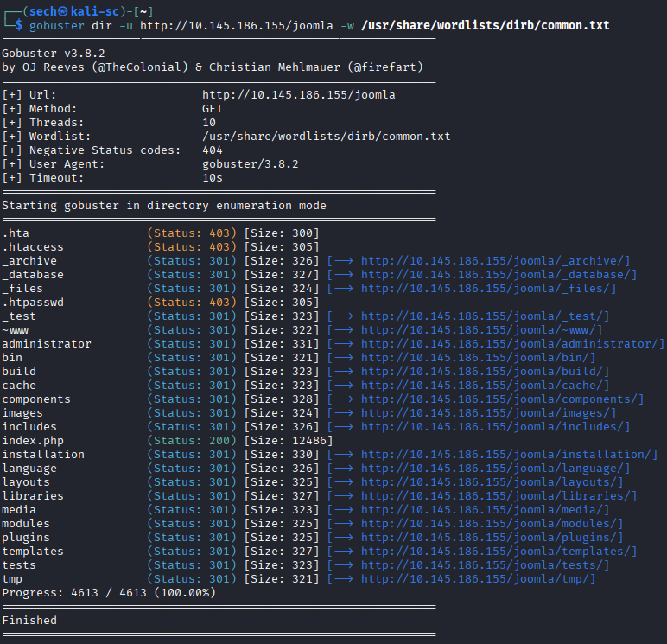The height and width of the screenshot is (644, 667).
Task: Click the Wordlist path in the settings block
Action: pos(327,137)
